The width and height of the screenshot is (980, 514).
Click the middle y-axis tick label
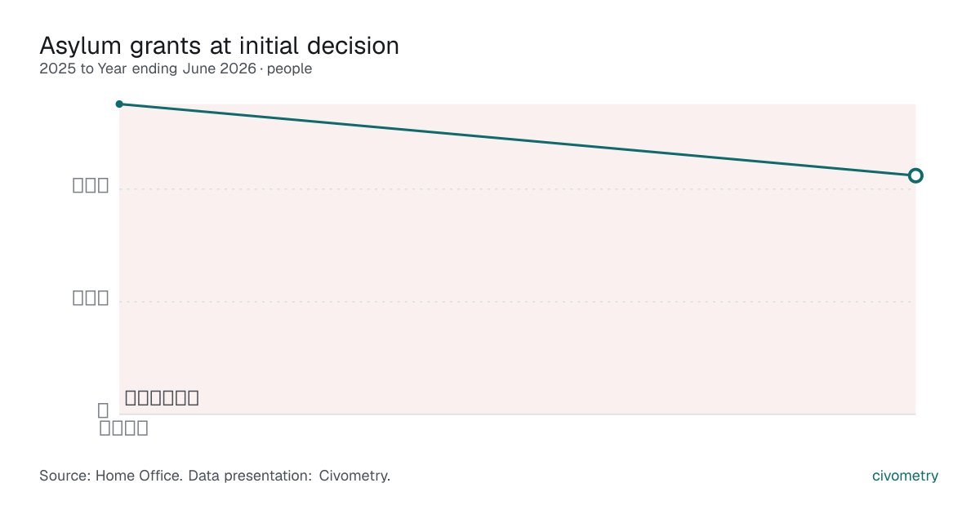pyautogui.click(x=91, y=298)
